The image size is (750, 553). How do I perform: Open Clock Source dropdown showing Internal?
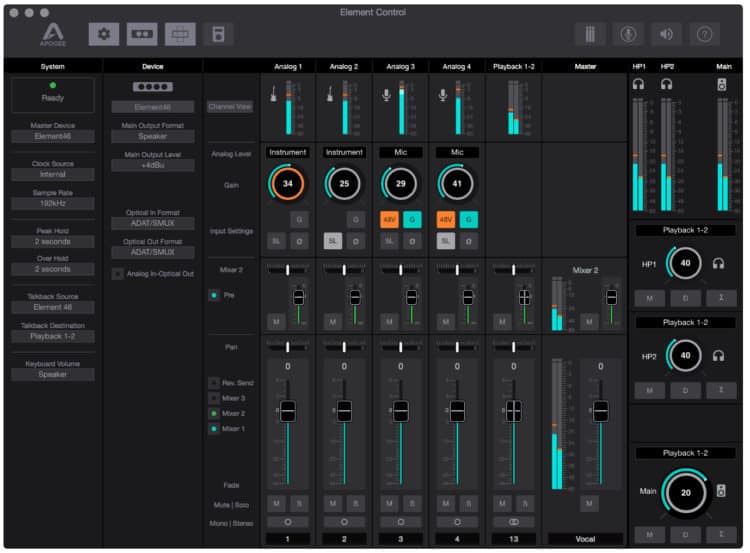[53, 175]
